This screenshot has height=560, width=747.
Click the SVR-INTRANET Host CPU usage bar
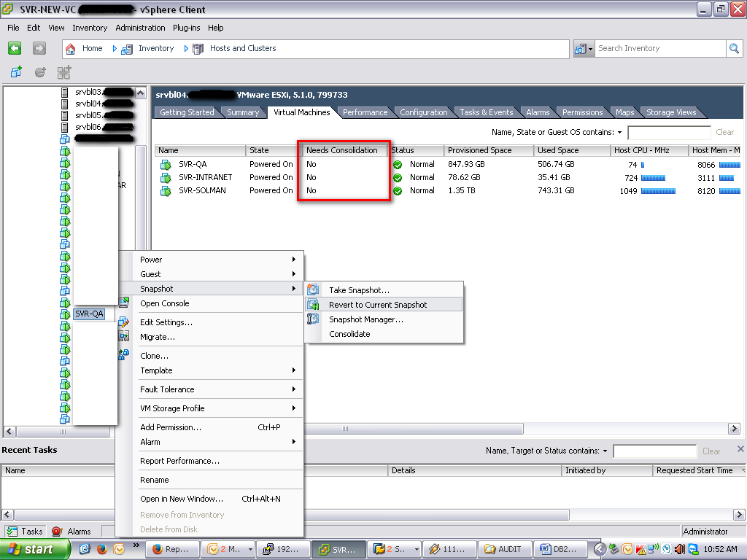pyautogui.click(x=653, y=178)
